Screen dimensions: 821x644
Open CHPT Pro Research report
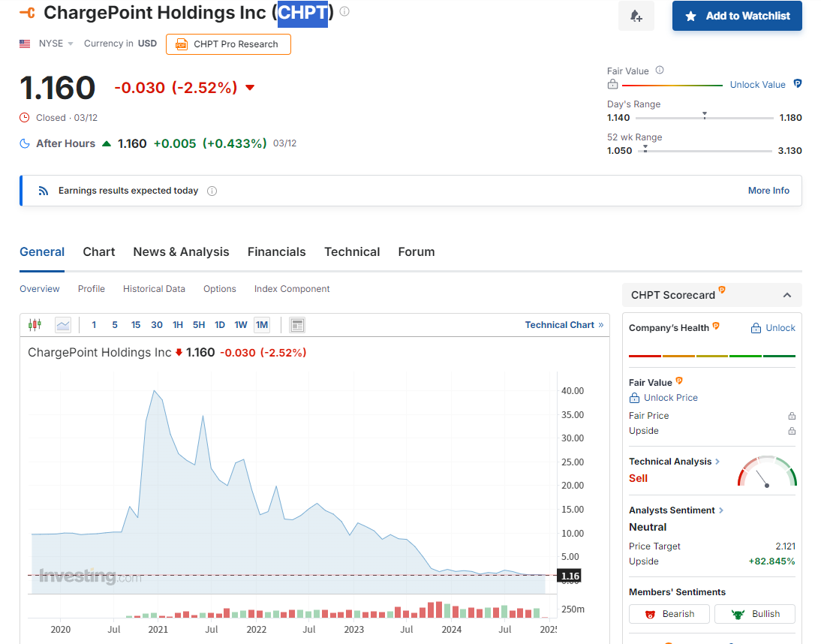click(x=228, y=44)
